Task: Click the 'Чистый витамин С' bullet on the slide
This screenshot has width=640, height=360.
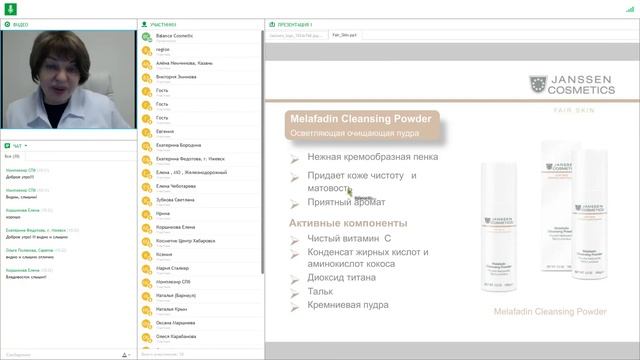Action: pyautogui.click(x=349, y=238)
